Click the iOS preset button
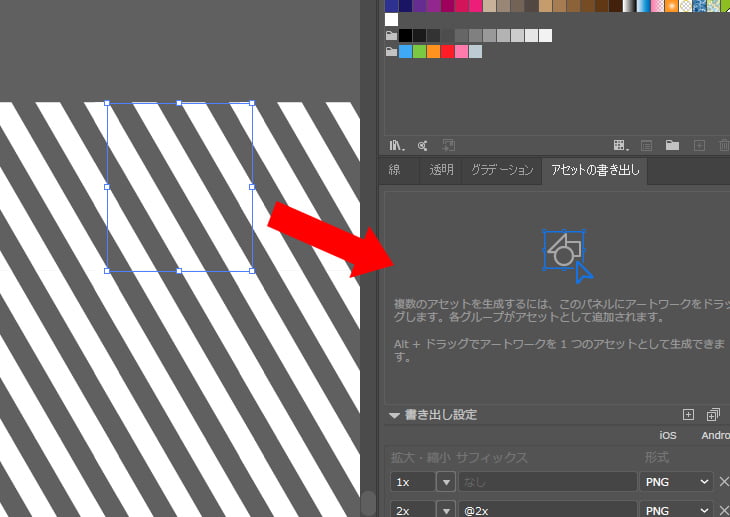Viewport: 730px width, 517px height. click(x=668, y=436)
